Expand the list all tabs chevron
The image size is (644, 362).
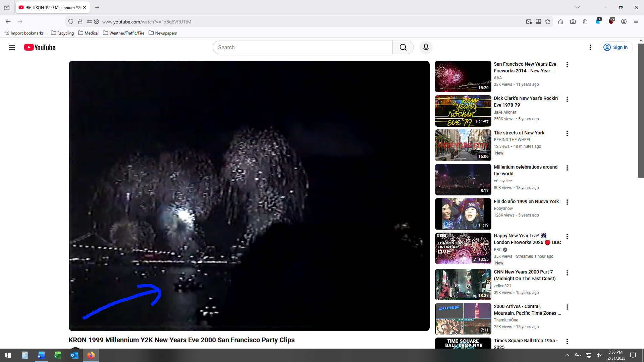[577, 7]
